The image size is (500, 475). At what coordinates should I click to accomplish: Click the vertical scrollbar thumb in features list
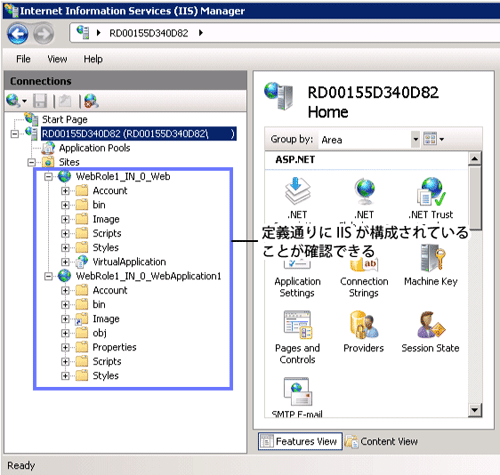tap(475, 198)
